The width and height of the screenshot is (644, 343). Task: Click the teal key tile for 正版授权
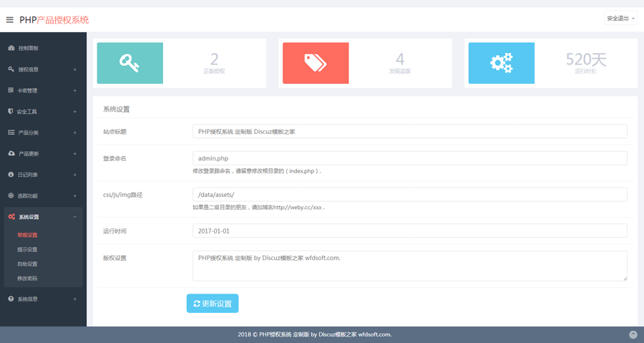coord(130,63)
